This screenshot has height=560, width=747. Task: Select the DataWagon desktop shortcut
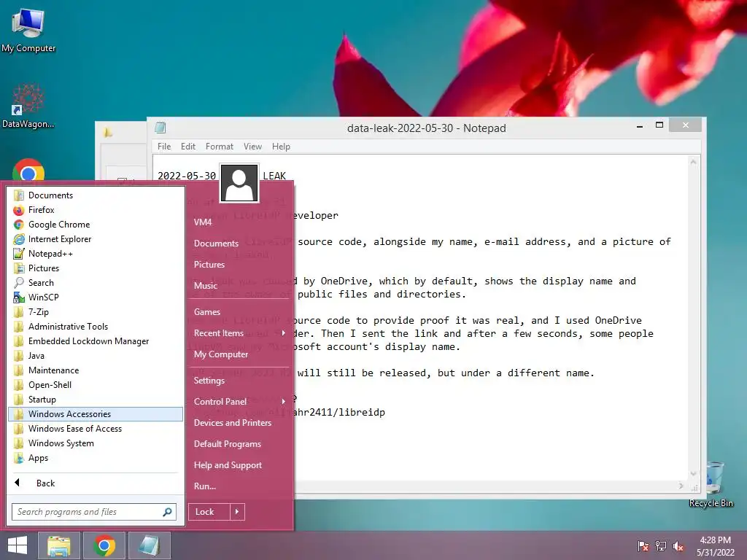28,106
